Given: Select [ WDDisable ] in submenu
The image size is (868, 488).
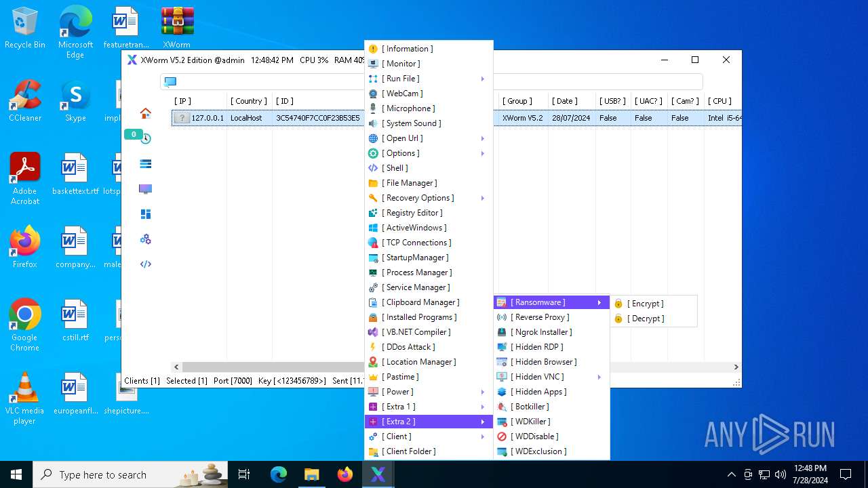Looking at the screenshot, I should 551,436.
